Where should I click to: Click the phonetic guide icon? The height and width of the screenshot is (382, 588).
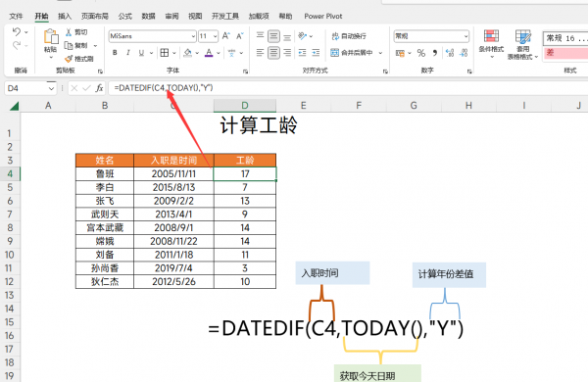point(231,53)
